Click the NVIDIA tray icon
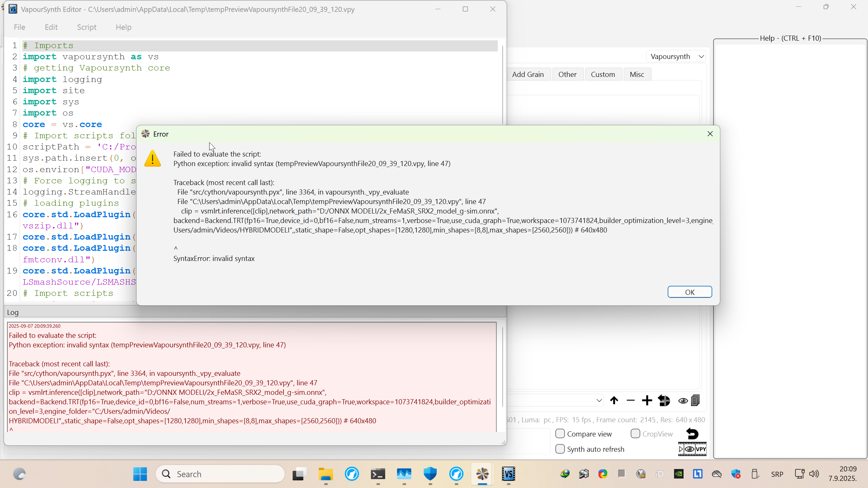The height and width of the screenshot is (488, 868). click(679, 474)
